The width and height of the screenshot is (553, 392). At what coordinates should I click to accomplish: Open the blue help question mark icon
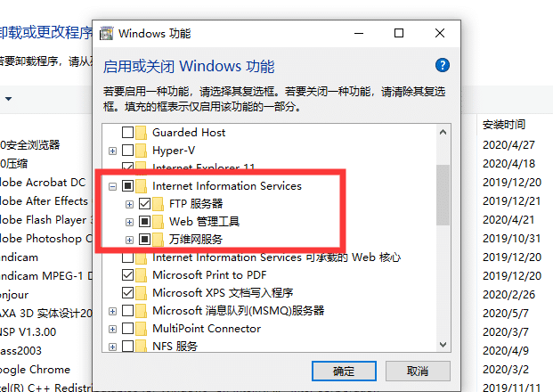coord(443,65)
